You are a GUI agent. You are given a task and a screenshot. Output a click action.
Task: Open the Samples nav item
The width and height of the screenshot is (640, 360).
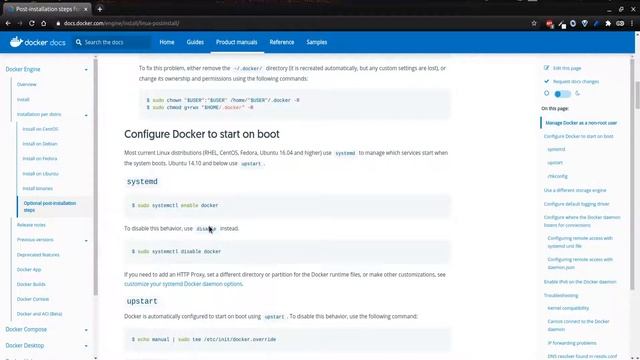click(317, 42)
